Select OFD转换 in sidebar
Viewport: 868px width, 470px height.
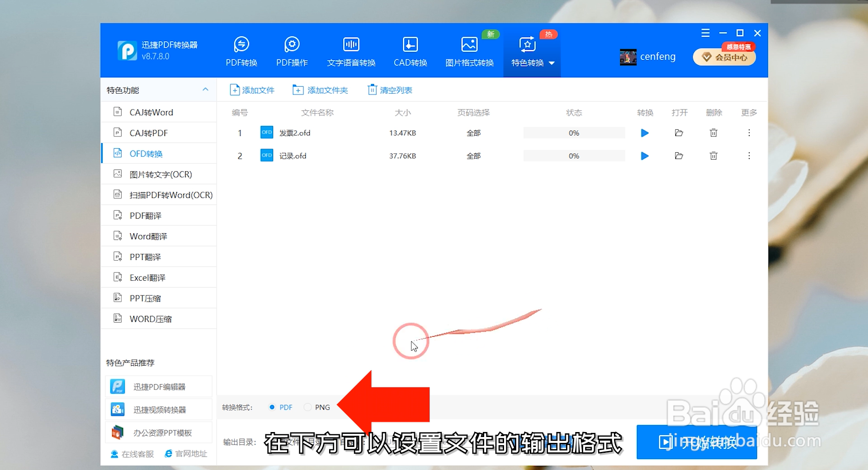coord(159,154)
